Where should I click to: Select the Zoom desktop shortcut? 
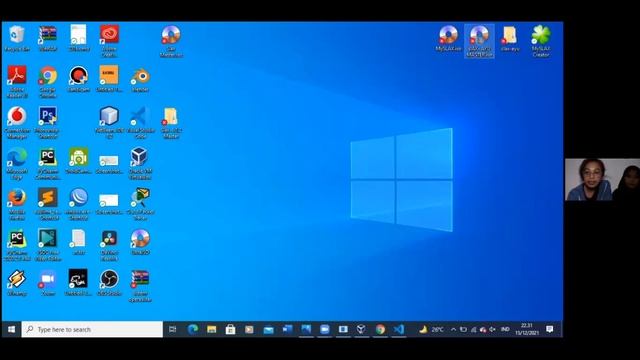click(48, 283)
